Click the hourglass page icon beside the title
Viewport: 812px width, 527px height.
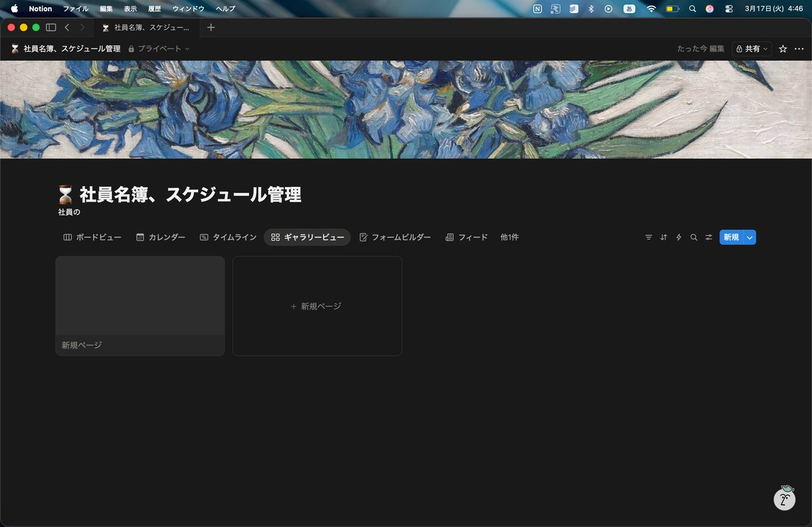[65, 195]
